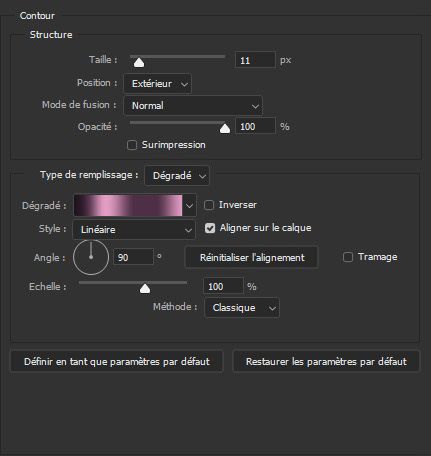Click the Taille value field
Screen dimensions: 431x456
[255, 60]
